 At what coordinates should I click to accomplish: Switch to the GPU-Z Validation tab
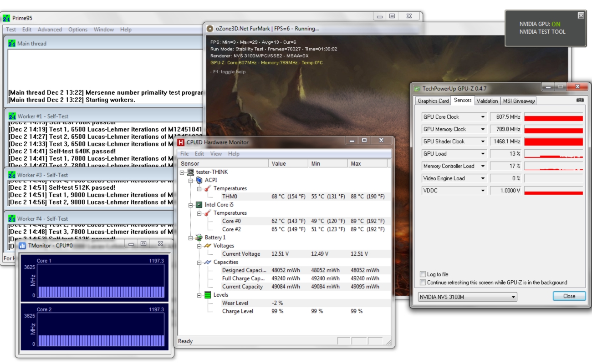pyautogui.click(x=487, y=101)
